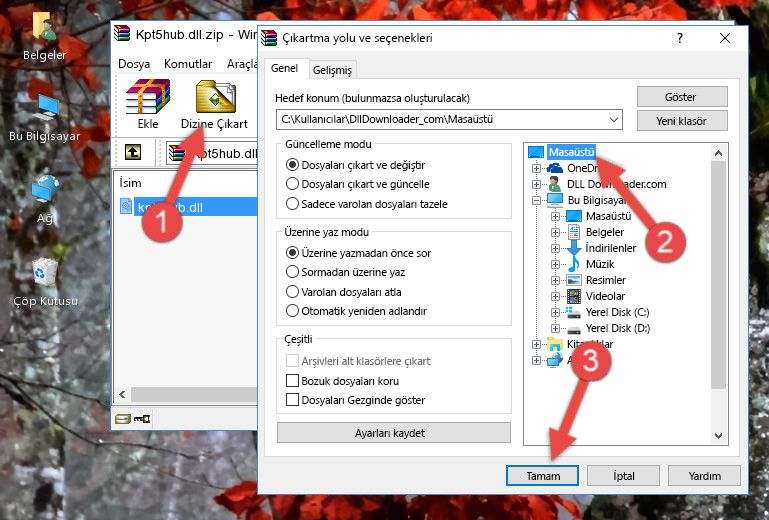Select Varolan dosyaları atla option
The height and width of the screenshot is (520, 769).
pos(292,291)
